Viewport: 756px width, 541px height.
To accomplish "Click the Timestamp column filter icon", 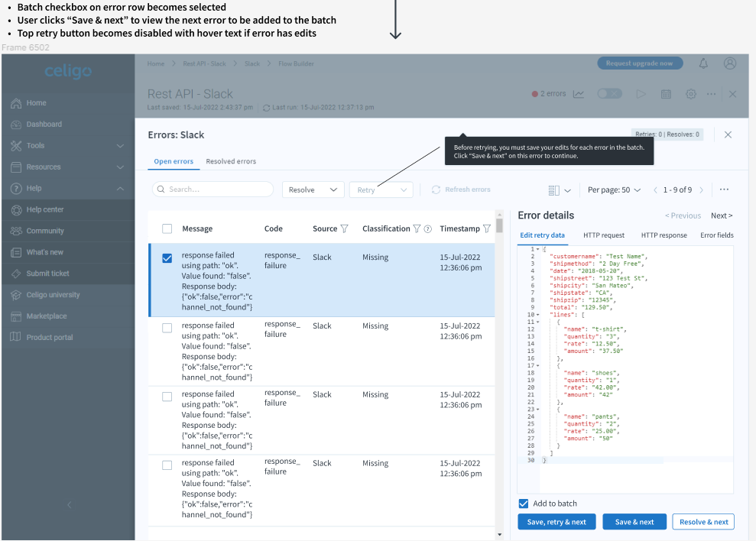I will pyautogui.click(x=487, y=228).
